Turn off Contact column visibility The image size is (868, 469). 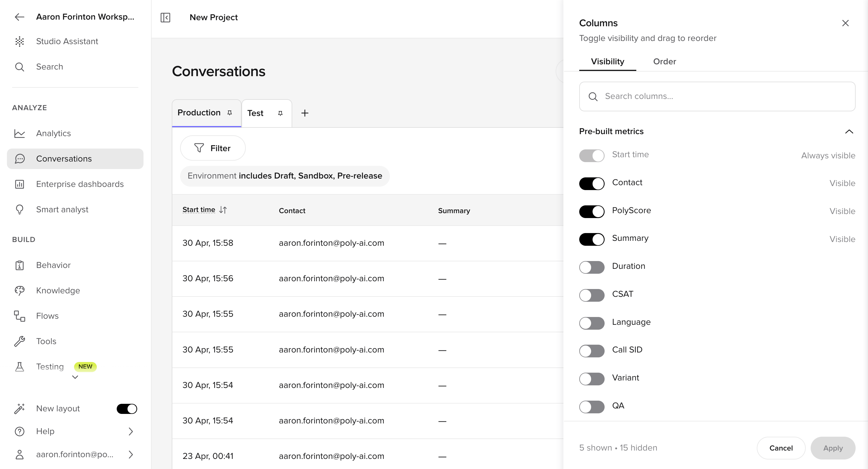(x=592, y=184)
